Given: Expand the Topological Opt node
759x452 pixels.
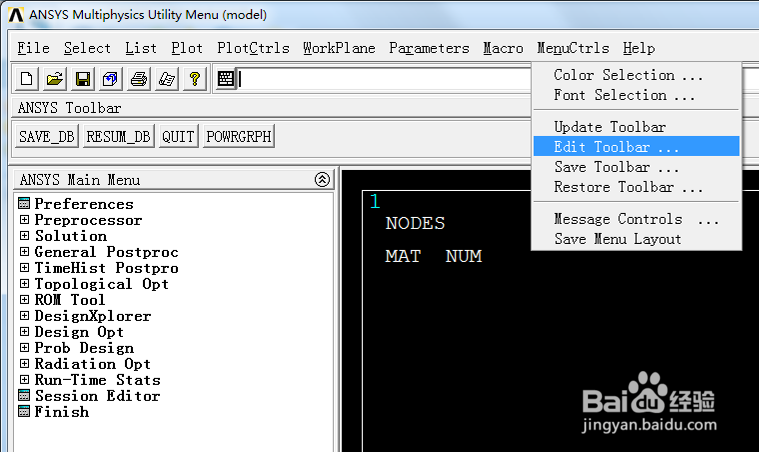Looking at the screenshot, I should (x=24, y=284).
